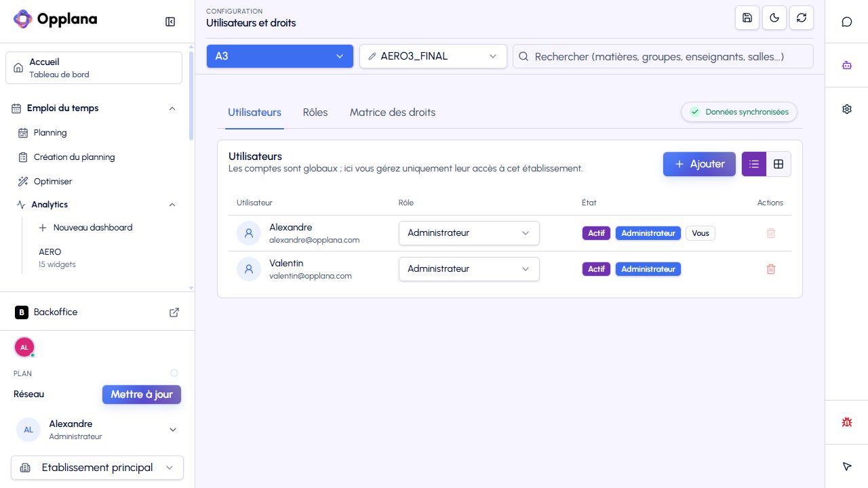This screenshot has height=488, width=868.
Task: Delete user Valentin with trash icon
Action: 771,269
